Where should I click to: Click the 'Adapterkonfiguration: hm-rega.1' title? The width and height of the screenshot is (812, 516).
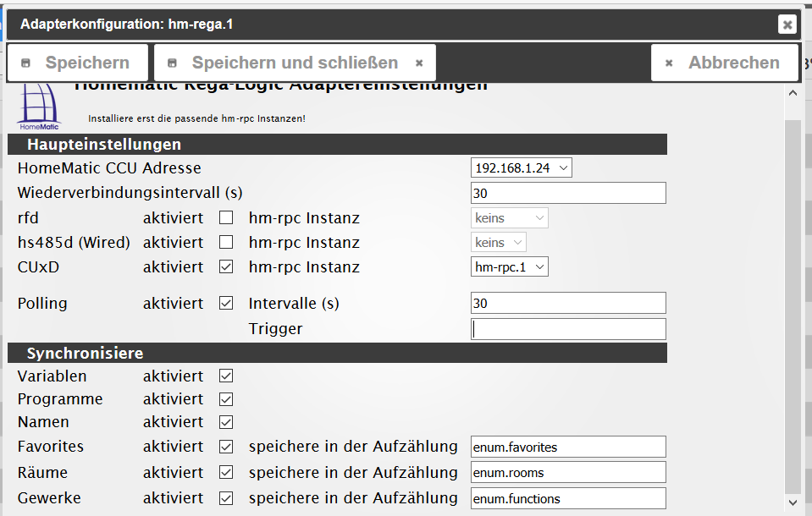(127, 25)
